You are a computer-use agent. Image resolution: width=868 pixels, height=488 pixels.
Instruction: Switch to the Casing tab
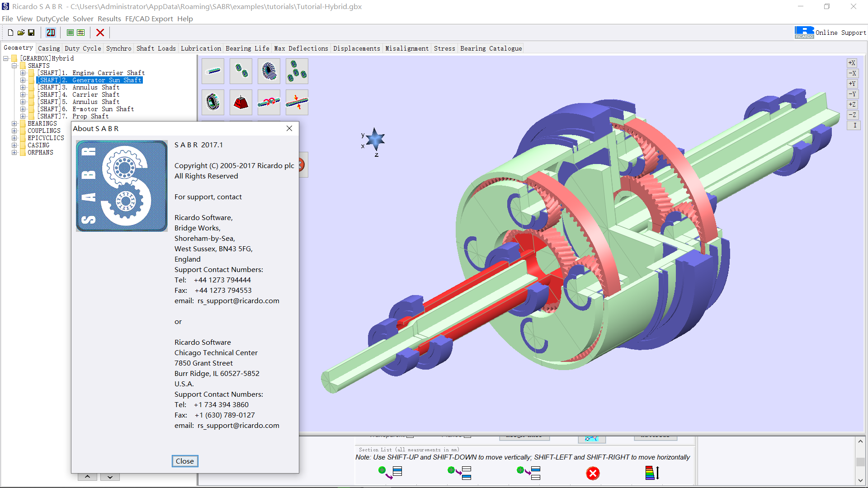[x=49, y=48]
